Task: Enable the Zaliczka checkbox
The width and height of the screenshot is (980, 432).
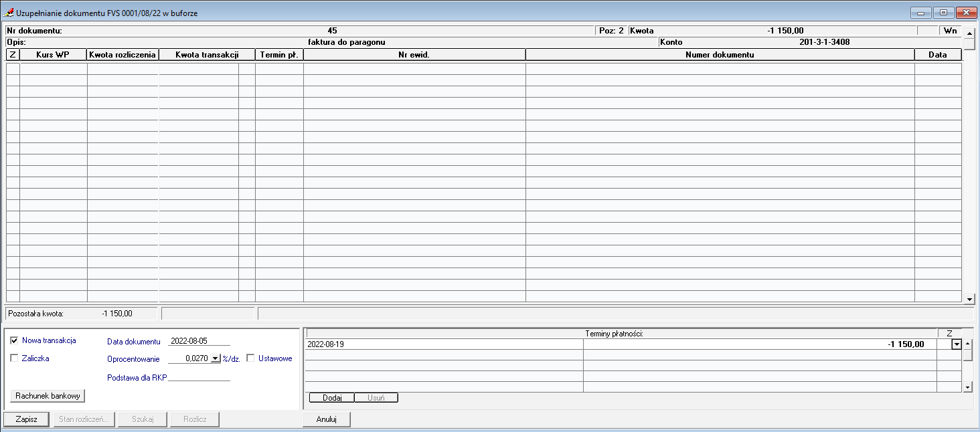Action: point(14,358)
